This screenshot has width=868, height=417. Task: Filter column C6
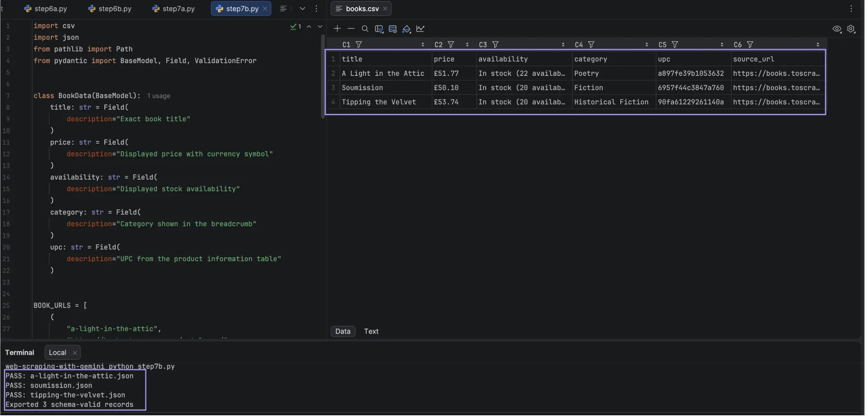tap(750, 44)
